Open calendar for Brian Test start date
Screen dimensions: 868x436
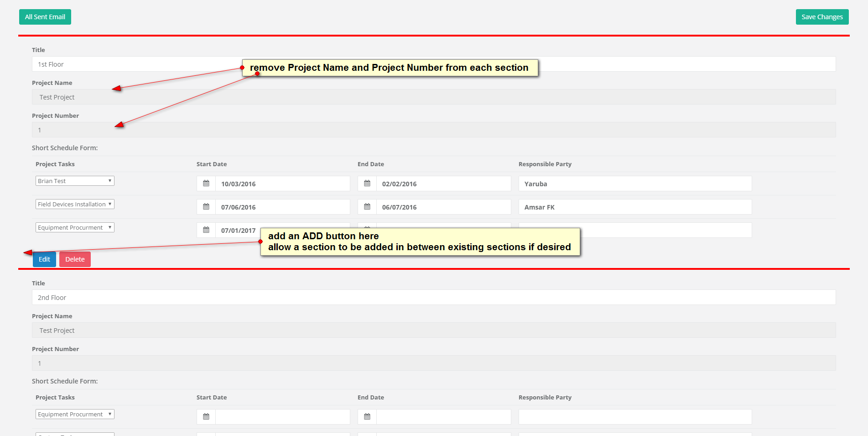pyautogui.click(x=206, y=184)
